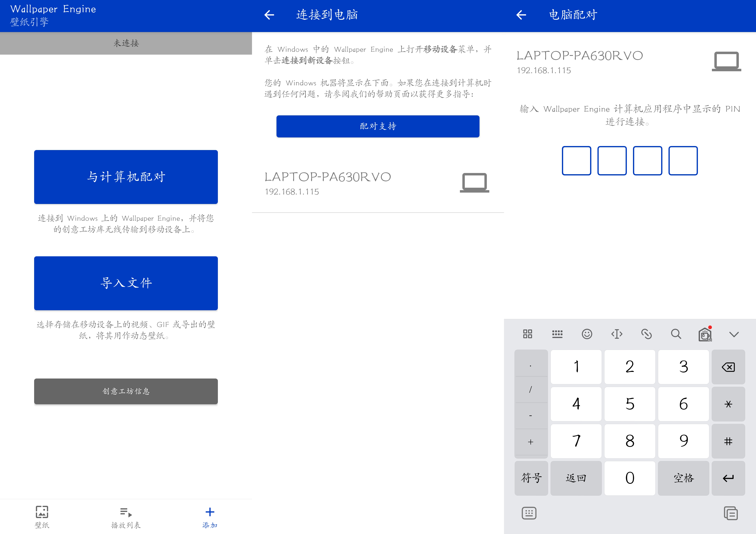Tap the 与计算机配对 button

(126, 177)
